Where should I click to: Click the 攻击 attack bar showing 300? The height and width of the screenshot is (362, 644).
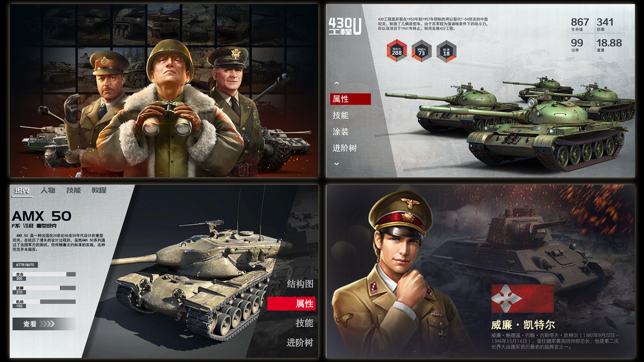pyautogui.click(x=44, y=274)
